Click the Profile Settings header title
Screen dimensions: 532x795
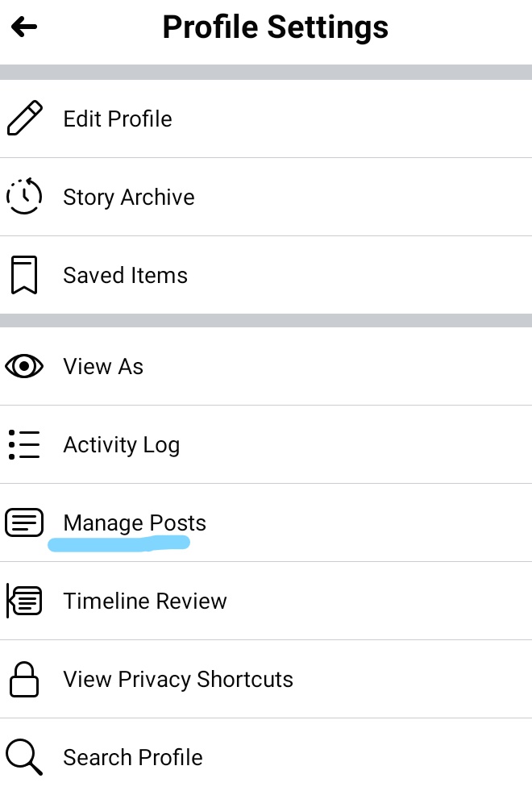click(275, 27)
